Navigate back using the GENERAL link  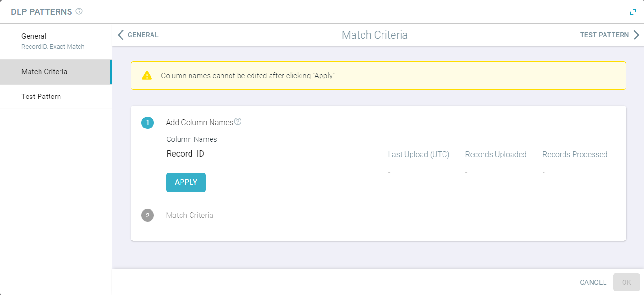[x=144, y=34]
